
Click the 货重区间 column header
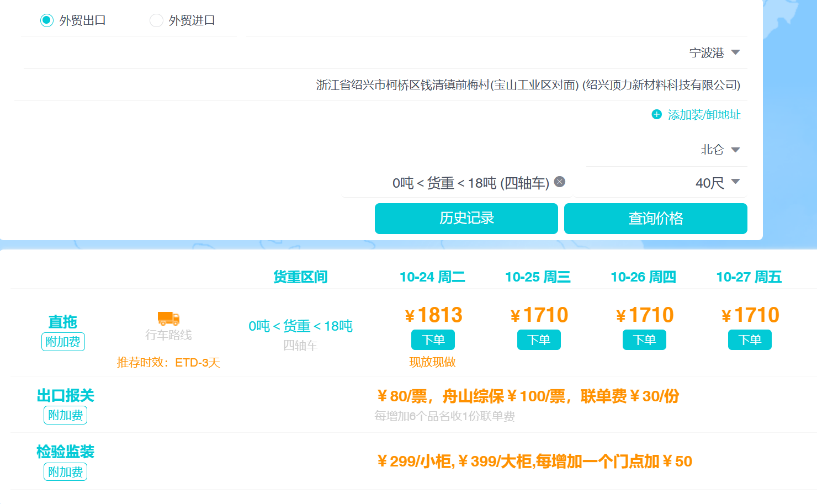(x=300, y=277)
